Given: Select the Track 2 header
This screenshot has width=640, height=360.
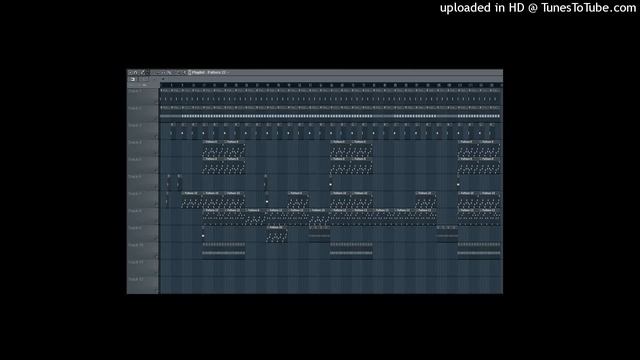Looking at the screenshot, I should (142, 113).
